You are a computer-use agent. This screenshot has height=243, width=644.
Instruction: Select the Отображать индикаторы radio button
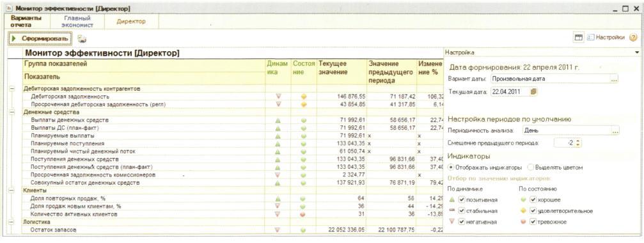click(451, 168)
